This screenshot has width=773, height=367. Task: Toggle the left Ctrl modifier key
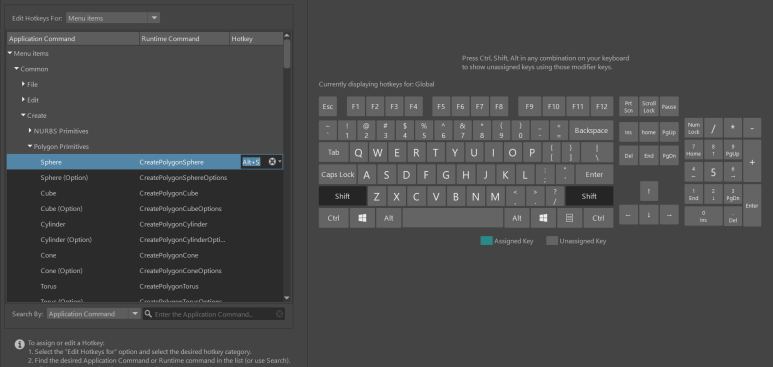(x=334, y=218)
